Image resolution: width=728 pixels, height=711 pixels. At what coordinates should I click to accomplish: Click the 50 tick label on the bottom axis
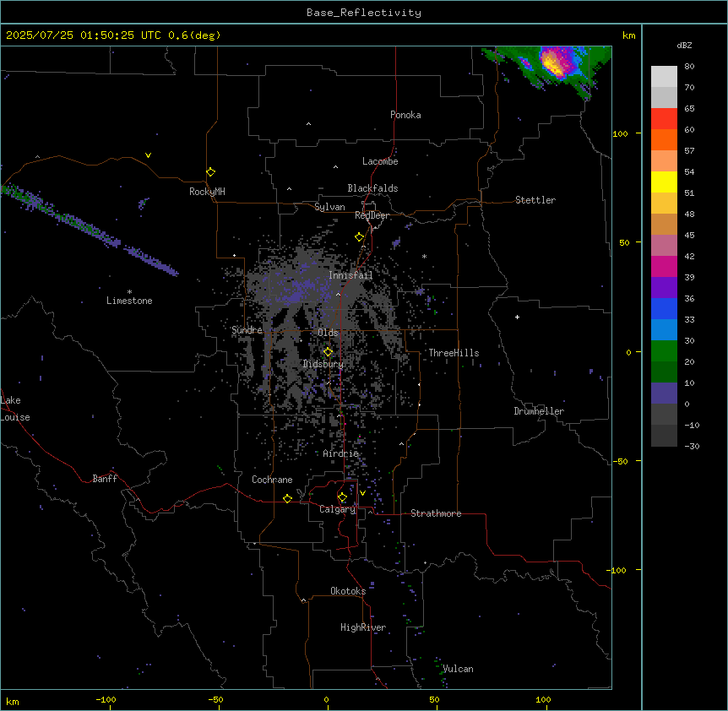pos(434,699)
